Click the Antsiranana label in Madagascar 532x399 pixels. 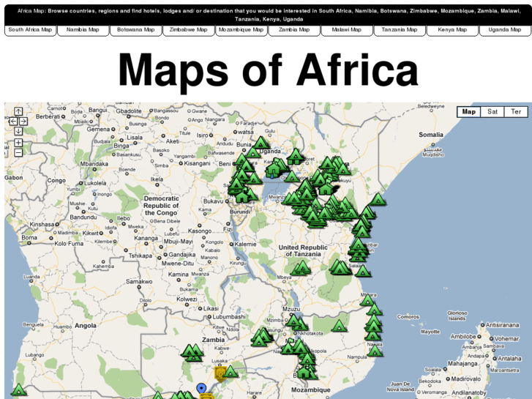point(502,325)
